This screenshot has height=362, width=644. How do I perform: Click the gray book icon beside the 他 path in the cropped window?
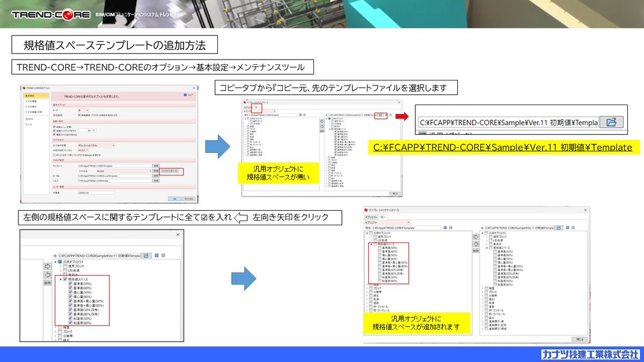[x=163, y=255]
